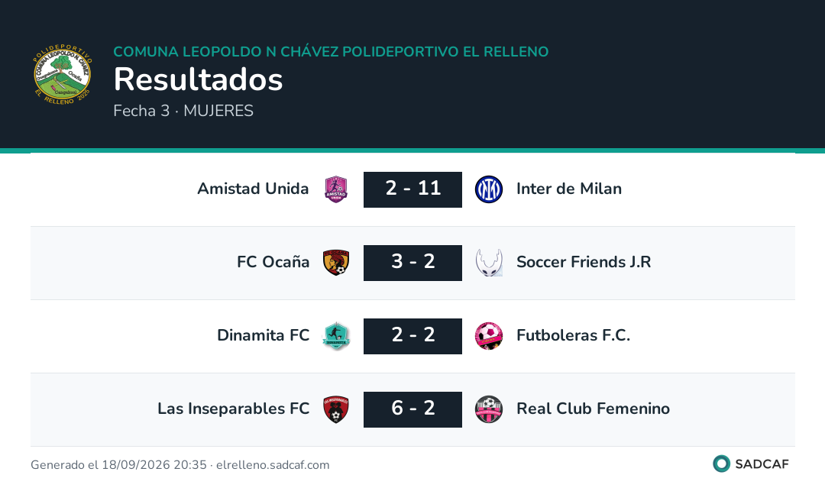
Task: Click the elrelleno.sadcaf.com footer text
Action: pos(273,465)
